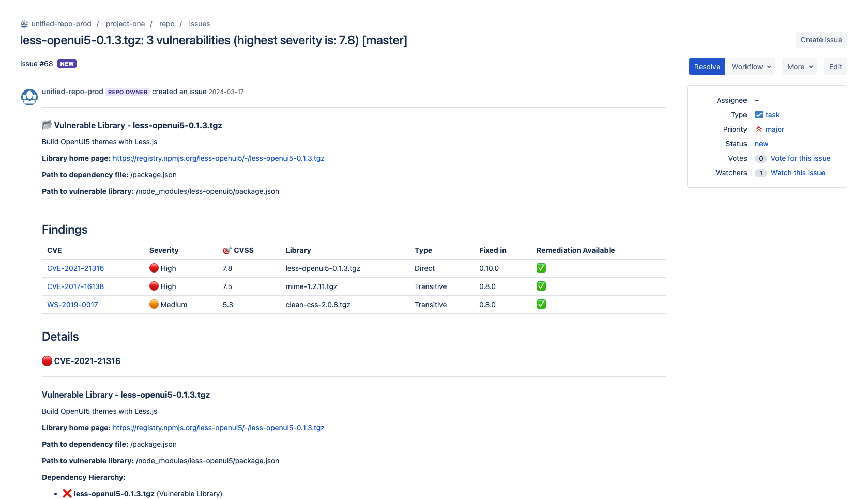Click the red X icon in Dependency Hierarchy
The image size is (868, 499).
[67, 493]
